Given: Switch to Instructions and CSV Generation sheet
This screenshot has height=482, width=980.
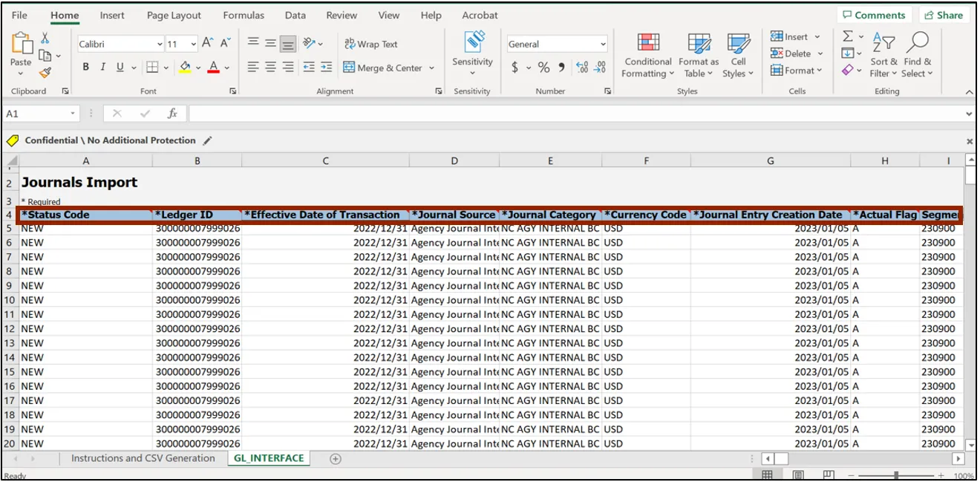Looking at the screenshot, I should point(143,458).
